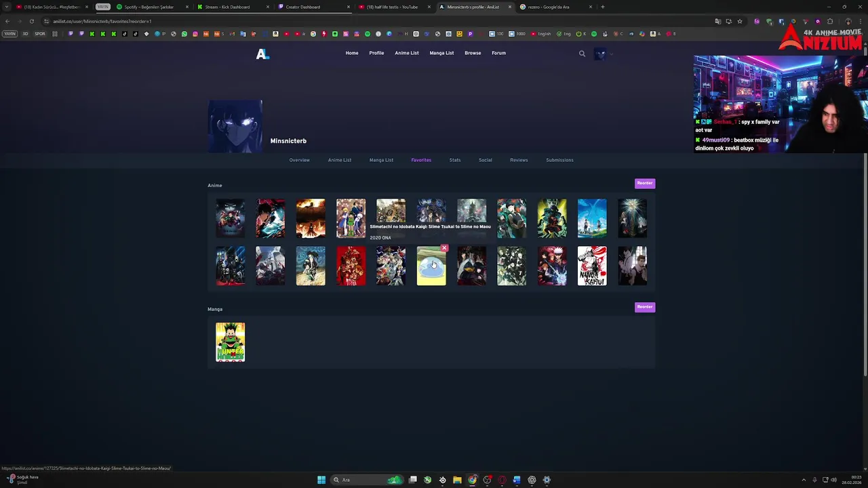Switch to the Submissions profile tab

(x=559, y=160)
